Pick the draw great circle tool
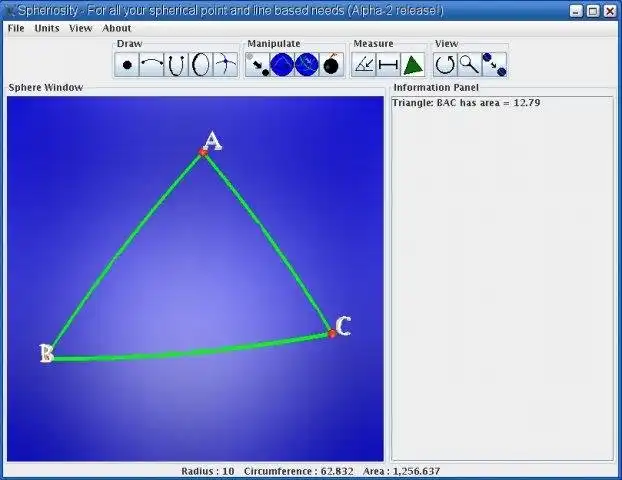This screenshot has height=480, width=622. point(201,65)
